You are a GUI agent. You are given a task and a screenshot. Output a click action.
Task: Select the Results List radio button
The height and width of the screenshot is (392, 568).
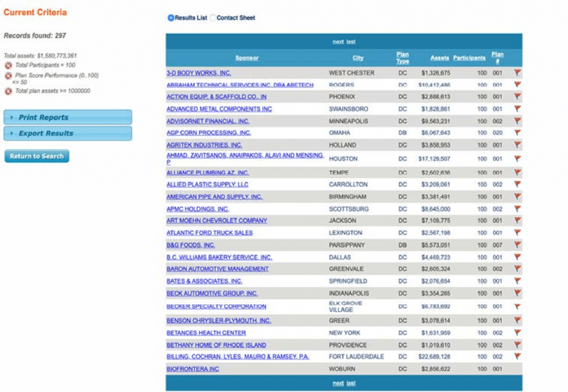pos(171,18)
